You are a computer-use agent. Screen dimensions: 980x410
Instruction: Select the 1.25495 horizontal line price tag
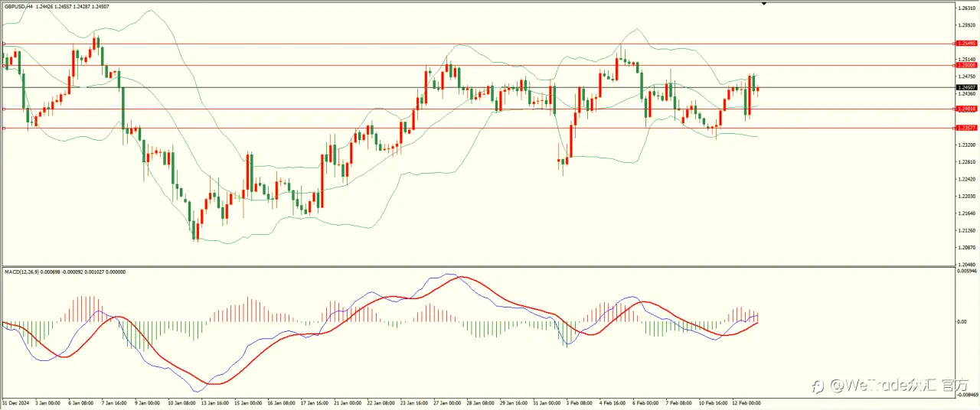point(966,44)
